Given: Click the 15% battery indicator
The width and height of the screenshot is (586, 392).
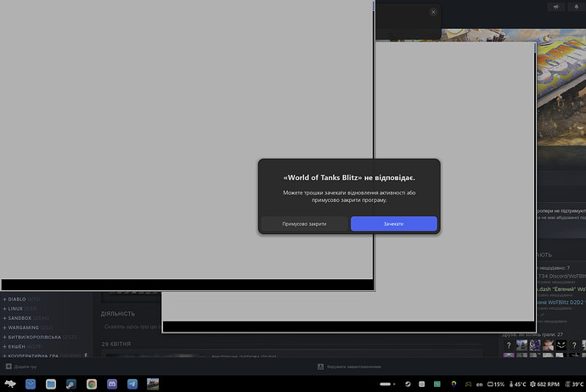Looking at the screenshot, I should pyautogui.click(x=496, y=384).
